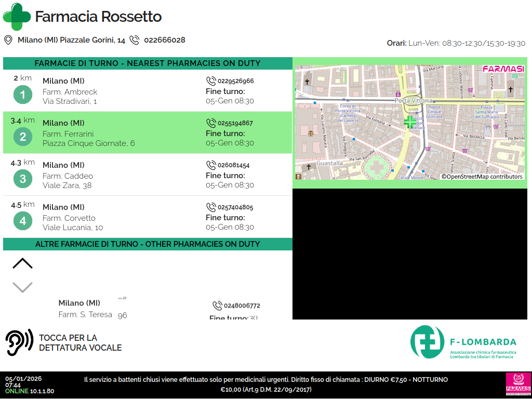This screenshot has height=399, width=532.
Task: Click the pink Farmasi logo in footer
Action: pos(517,384)
